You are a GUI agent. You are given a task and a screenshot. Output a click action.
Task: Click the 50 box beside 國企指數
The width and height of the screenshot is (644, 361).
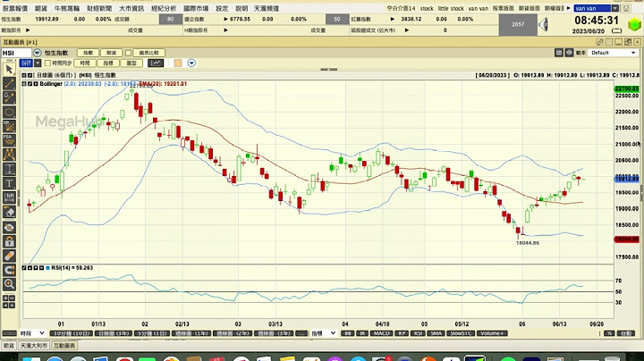tap(337, 20)
